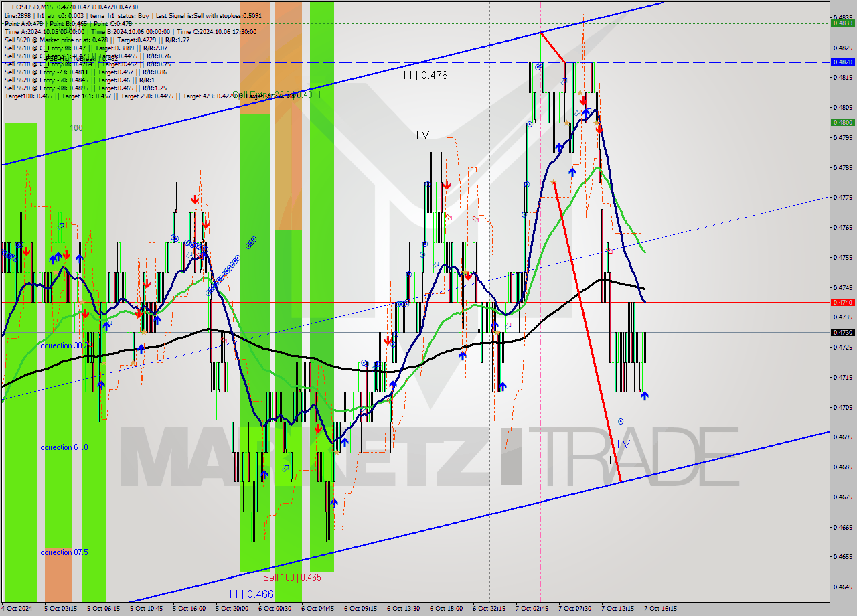Click the '5 Oct 10:45' time label

[x=147, y=609]
